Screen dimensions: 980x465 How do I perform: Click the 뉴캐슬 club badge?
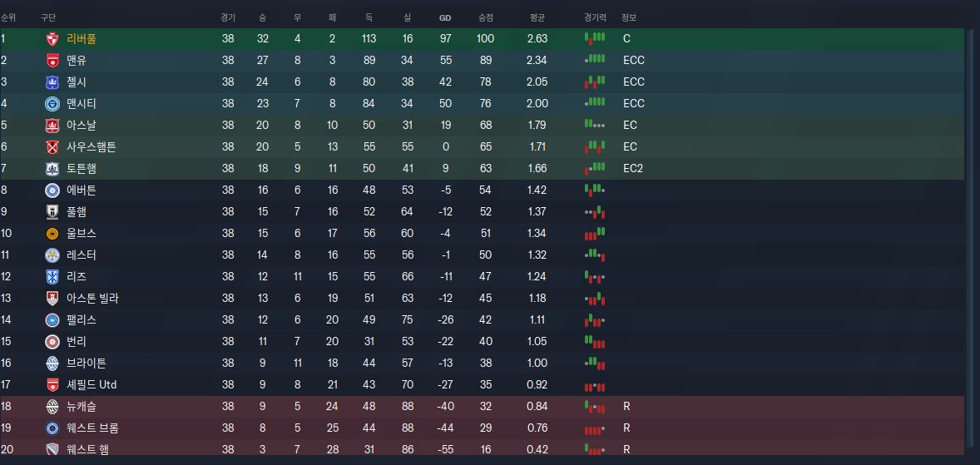pyautogui.click(x=52, y=407)
